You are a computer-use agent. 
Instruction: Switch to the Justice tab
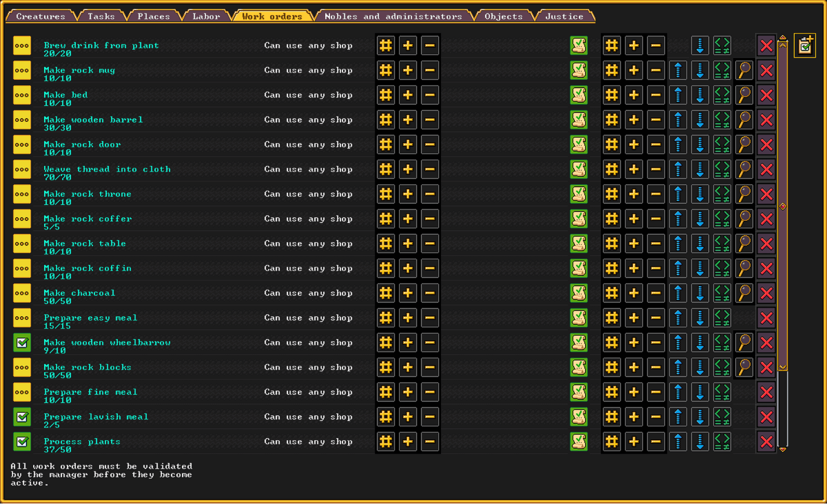[564, 17]
